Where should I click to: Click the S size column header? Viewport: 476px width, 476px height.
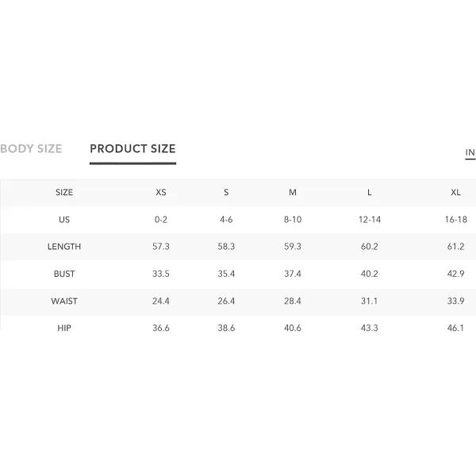coord(226,193)
